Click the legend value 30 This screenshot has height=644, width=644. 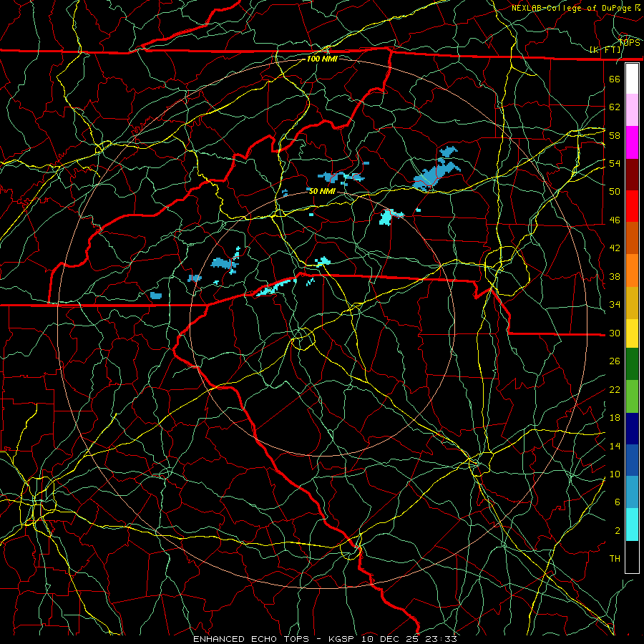coord(615,333)
